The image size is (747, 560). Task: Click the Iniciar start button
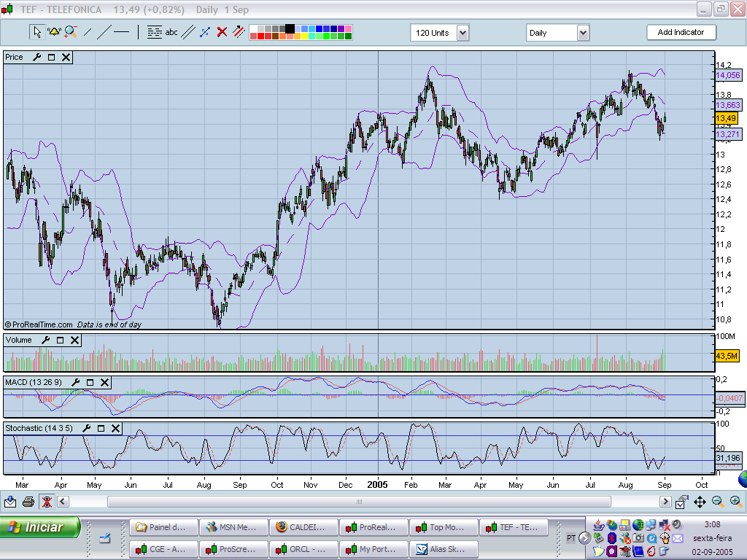pos(41,527)
